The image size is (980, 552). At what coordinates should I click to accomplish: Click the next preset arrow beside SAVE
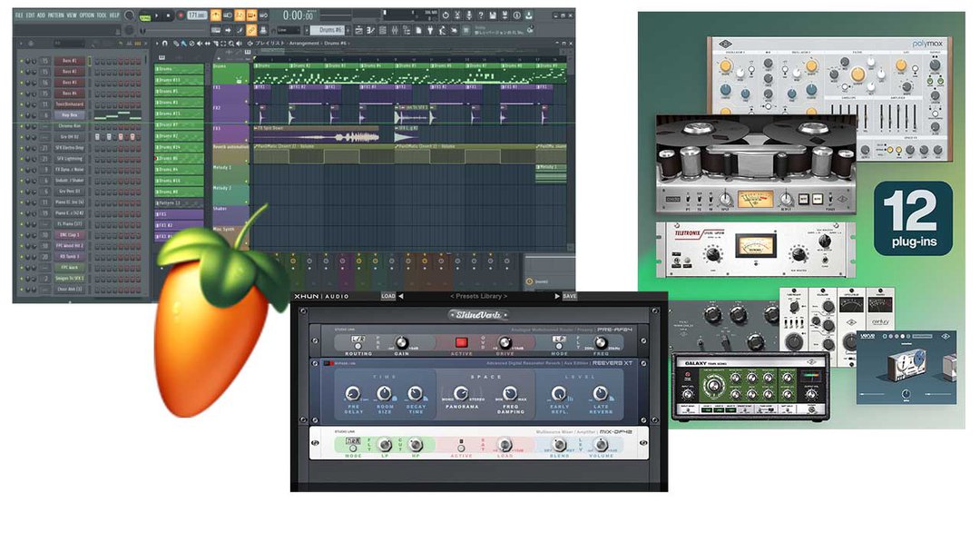(555, 296)
